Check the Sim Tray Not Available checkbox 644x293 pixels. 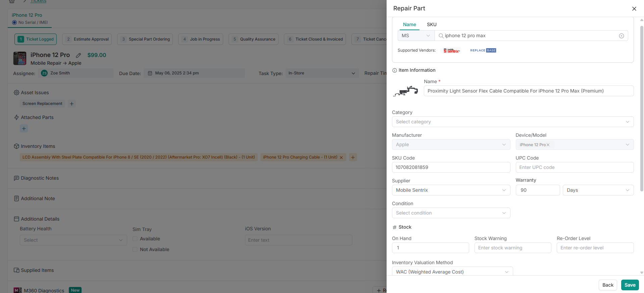pyautogui.click(x=135, y=249)
